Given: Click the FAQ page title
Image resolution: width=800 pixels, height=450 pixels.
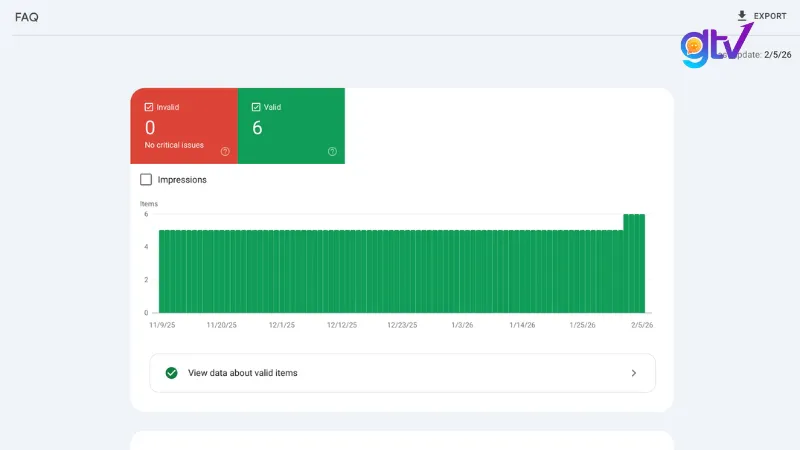Looking at the screenshot, I should (x=27, y=17).
